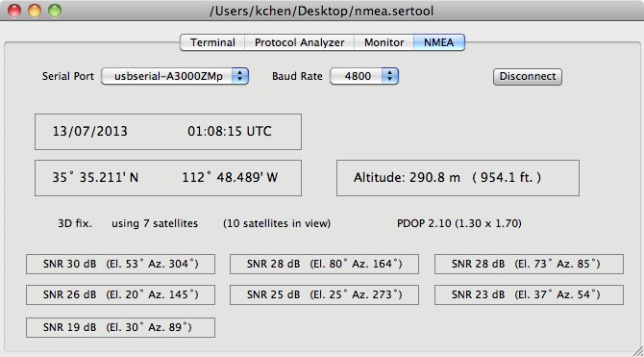Click satellite entry with El. 73°
This screenshot has width=644, height=357.
coord(529,264)
